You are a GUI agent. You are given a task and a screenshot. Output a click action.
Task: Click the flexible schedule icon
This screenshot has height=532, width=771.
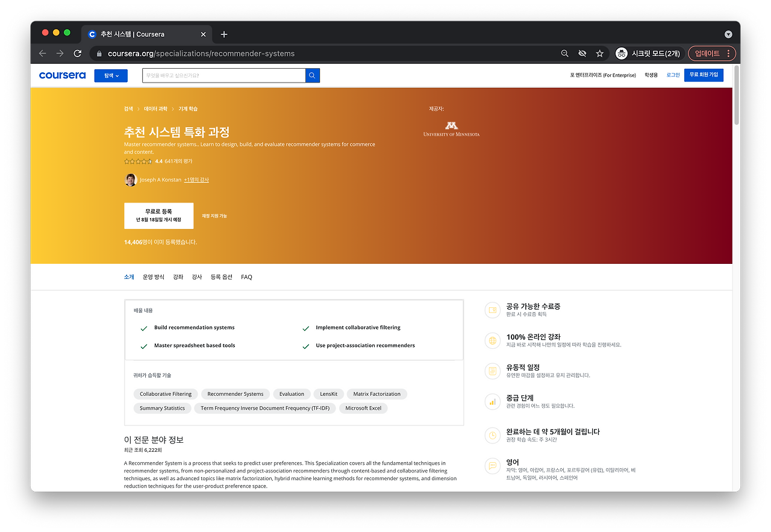[x=493, y=371]
